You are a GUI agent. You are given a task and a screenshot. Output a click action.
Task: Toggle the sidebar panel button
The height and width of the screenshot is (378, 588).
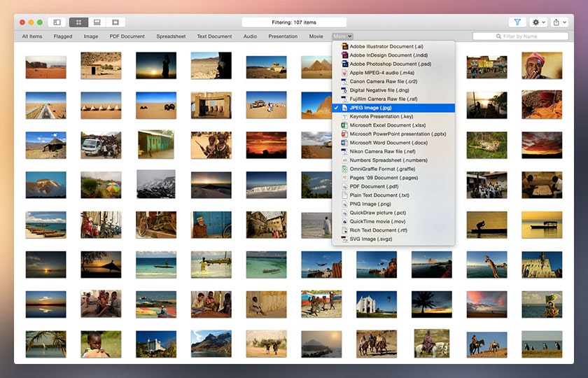click(x=57, y=22)
